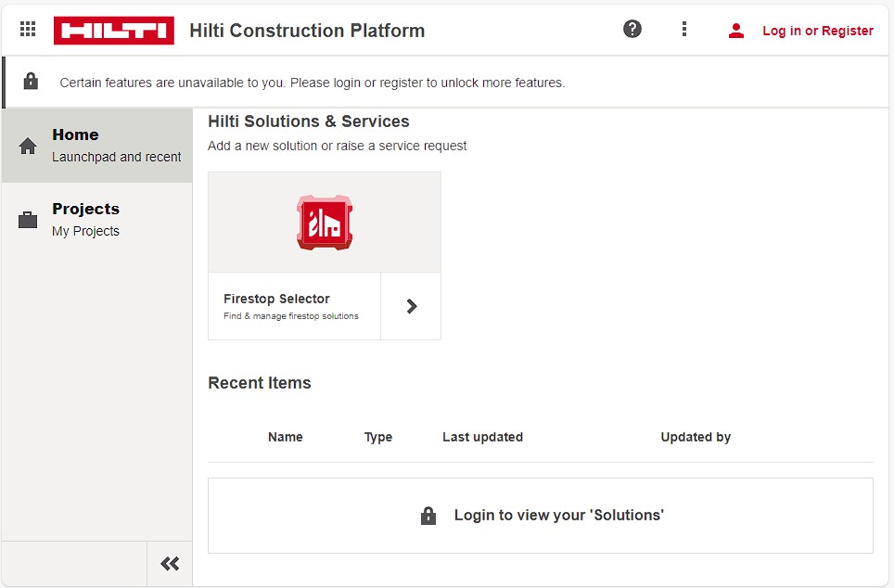Screen dimensions: 894x588
Task: Open the Projects sidebar item
Action: click(x=97, y=220)
